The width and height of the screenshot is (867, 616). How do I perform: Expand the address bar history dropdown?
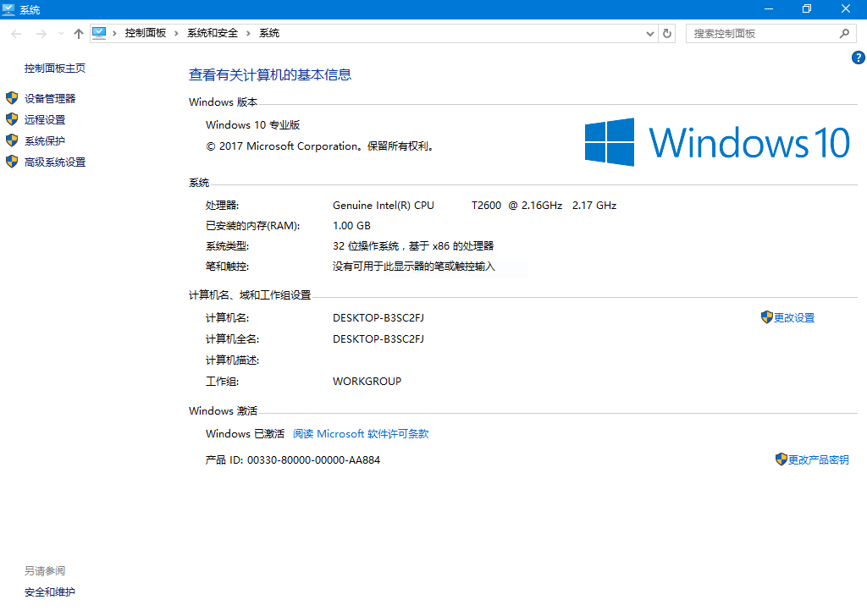[x=649, y=34]
